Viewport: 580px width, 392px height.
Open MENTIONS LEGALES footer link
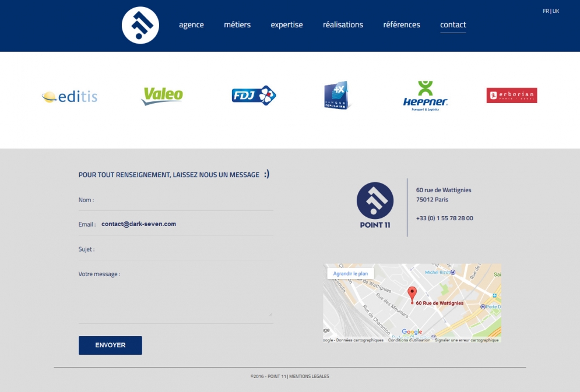pyautogui.click(x=309, y=376)
